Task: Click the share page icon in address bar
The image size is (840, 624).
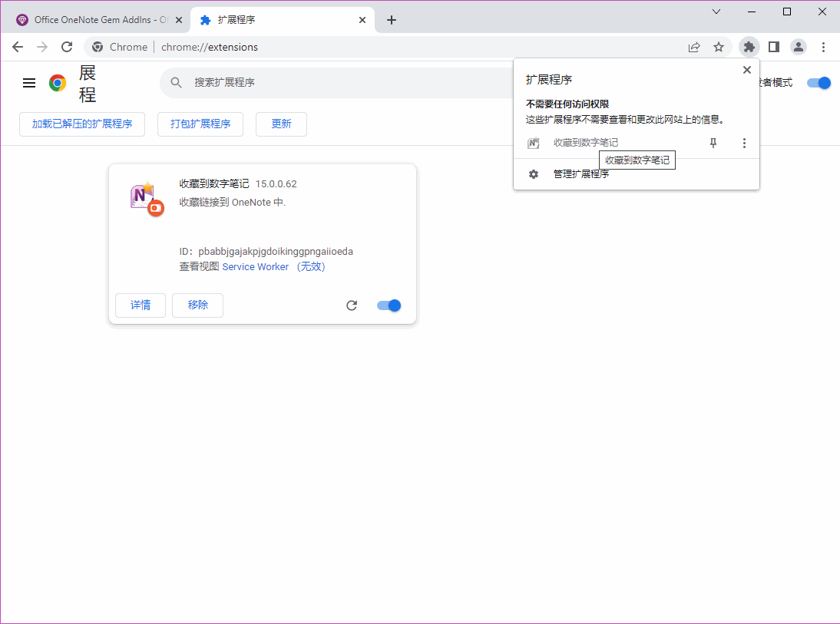Action: tap(694, 47)
